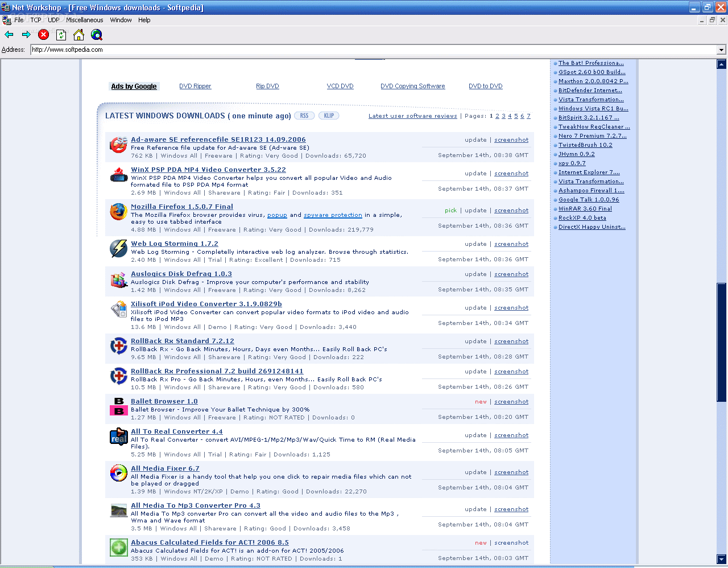Open the Help menu
728x568 pixels.
click(x=144, y=20)
